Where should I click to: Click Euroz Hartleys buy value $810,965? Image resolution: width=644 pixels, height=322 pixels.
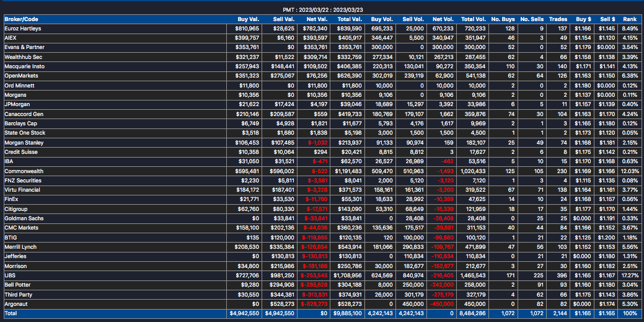coord(247,29)
